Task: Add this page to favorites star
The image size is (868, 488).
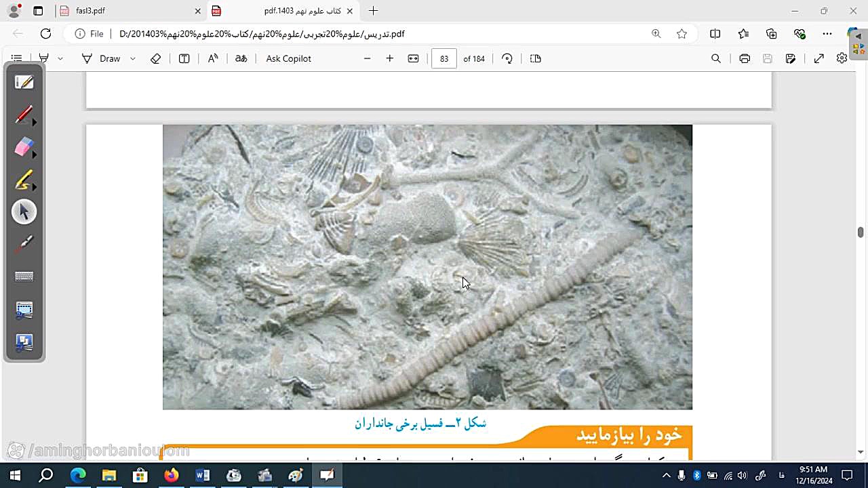Action: [682, 34]
